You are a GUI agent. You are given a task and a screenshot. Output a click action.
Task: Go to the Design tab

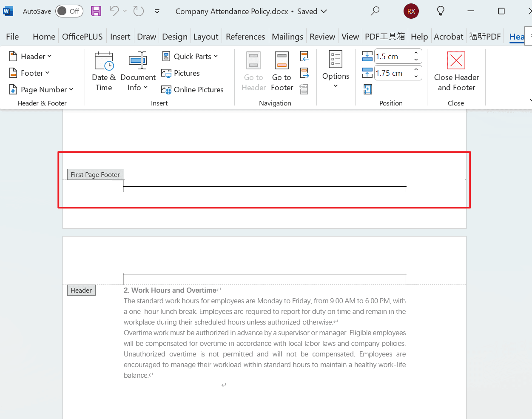tap(175, 37)
